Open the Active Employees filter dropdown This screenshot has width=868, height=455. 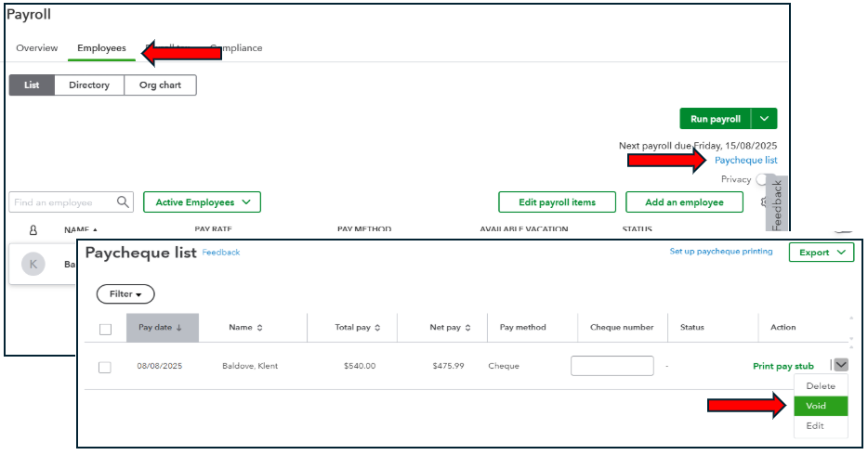(x=202, y=202)
